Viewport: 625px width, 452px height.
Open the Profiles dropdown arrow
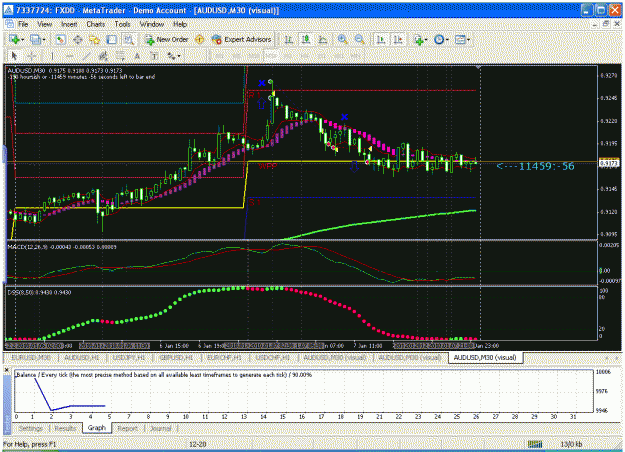[43, 40]
